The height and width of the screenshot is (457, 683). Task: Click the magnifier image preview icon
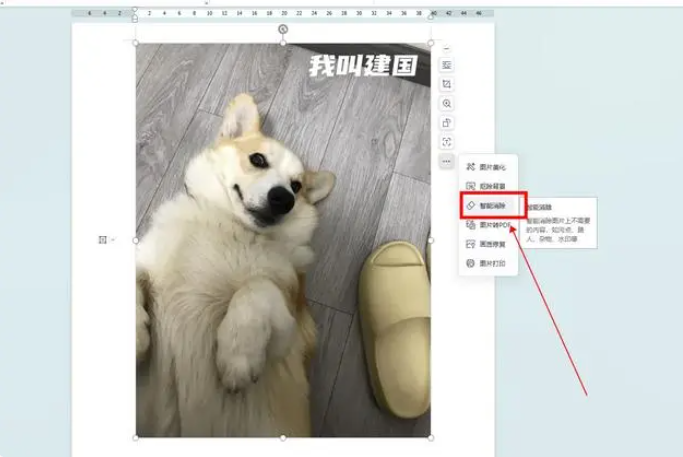tap(446, 104)
